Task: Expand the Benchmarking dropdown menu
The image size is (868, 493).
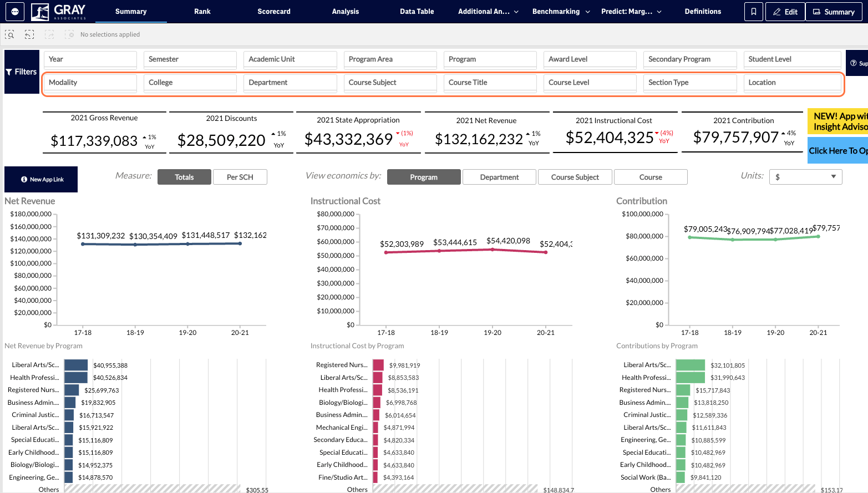Action: [x=561, y=11]
